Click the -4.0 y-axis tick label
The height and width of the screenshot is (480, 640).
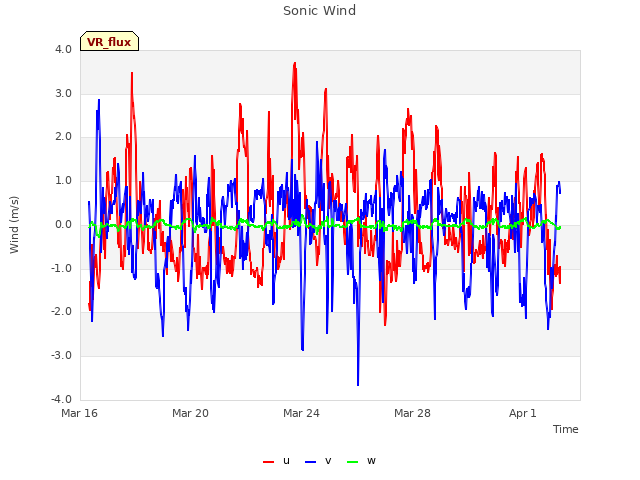coord(62,399)
